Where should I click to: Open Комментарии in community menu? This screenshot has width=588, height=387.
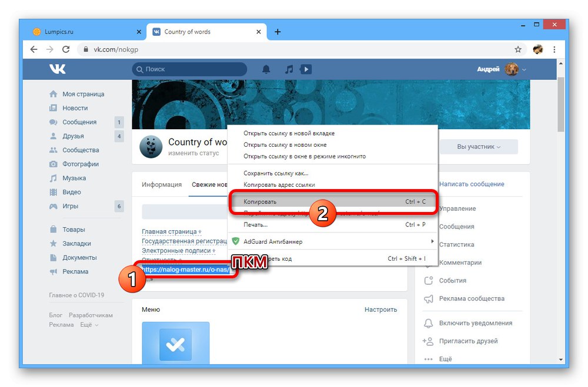coord(460,263)
